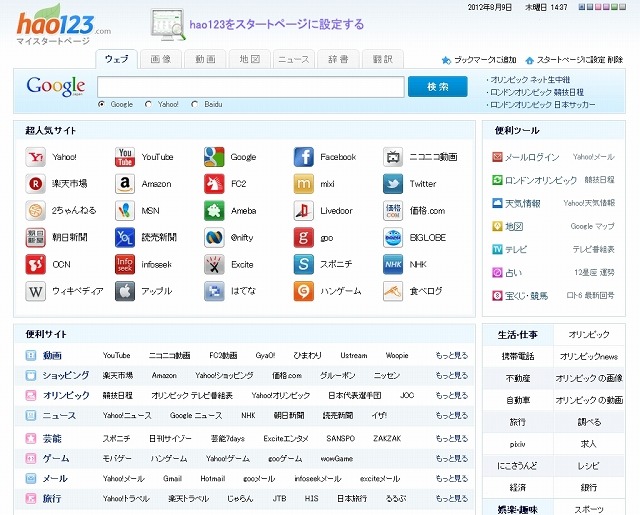Expand もっと見る in ゲーム row
640x515 pixels.
pos(451,459)
